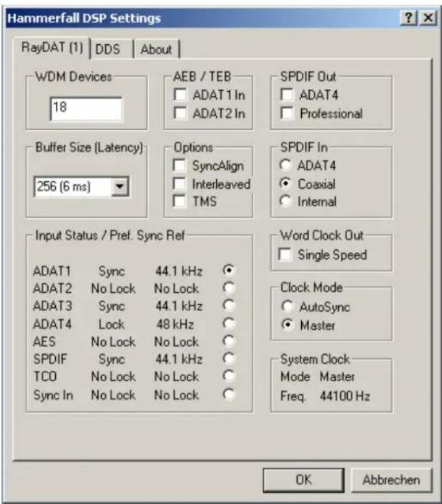
Task: Set Clock Mode to Master
Action: click(x=287, y=325)
